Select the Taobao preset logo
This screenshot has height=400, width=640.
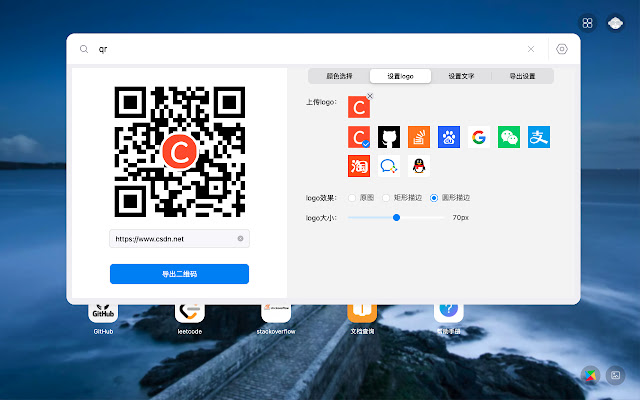[359, 166]
